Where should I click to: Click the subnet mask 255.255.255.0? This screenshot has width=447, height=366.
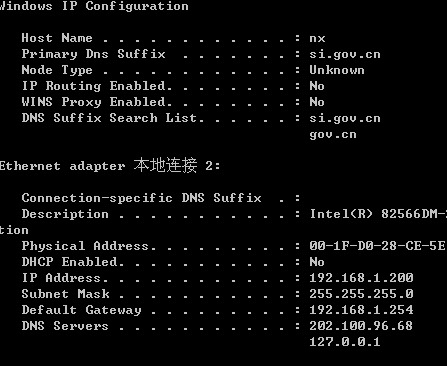(361, 294)
